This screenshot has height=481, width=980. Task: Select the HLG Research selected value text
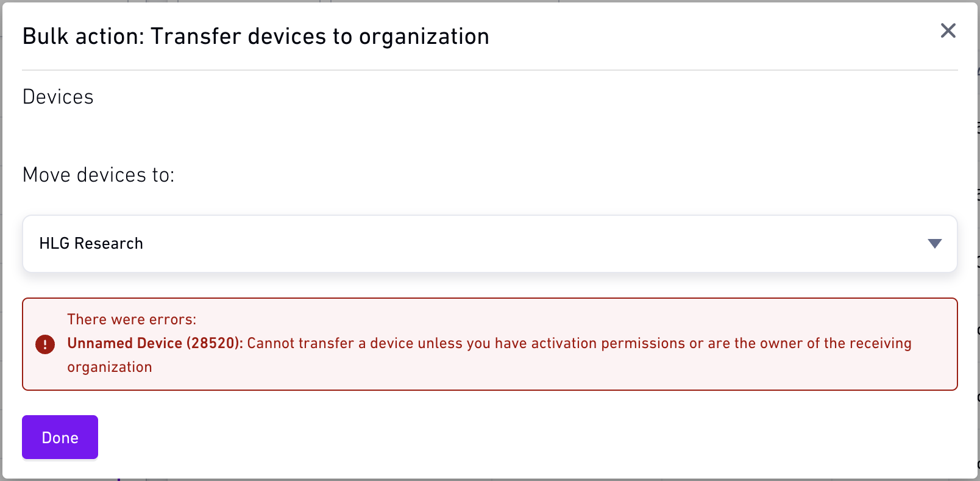tap(91, 243)
